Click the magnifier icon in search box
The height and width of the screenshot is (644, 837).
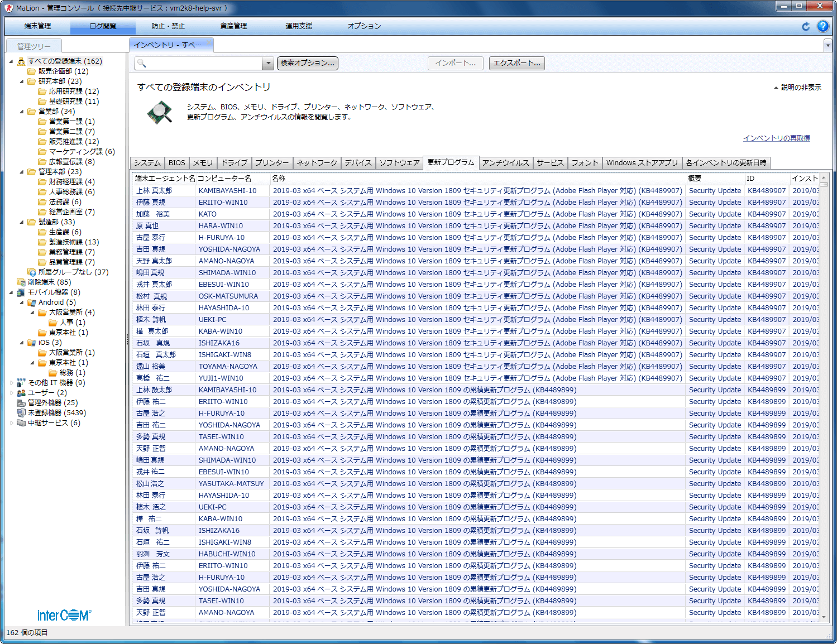click(142, 64)
